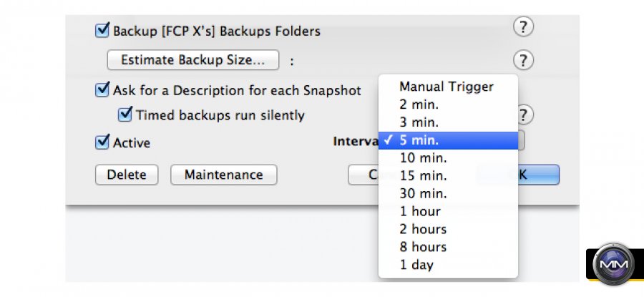This screenshot has height=297, width=644.
Task: Disable Timed backups run silently
Action: 126,115
